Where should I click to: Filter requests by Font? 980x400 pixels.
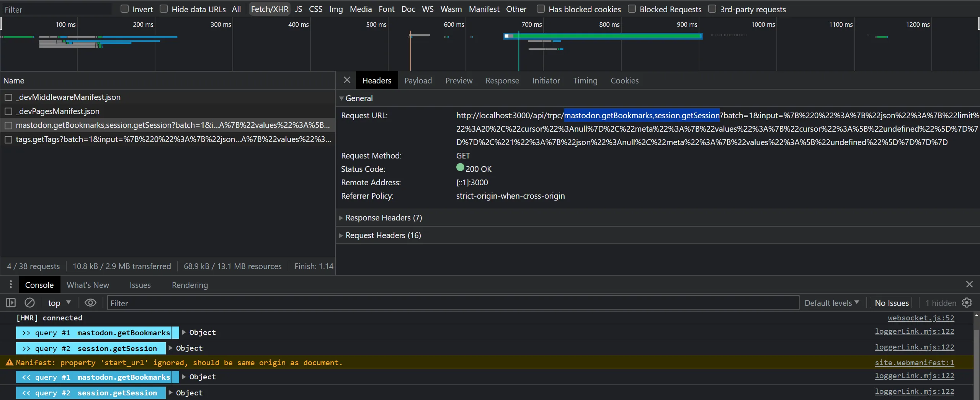pos(386,9)
